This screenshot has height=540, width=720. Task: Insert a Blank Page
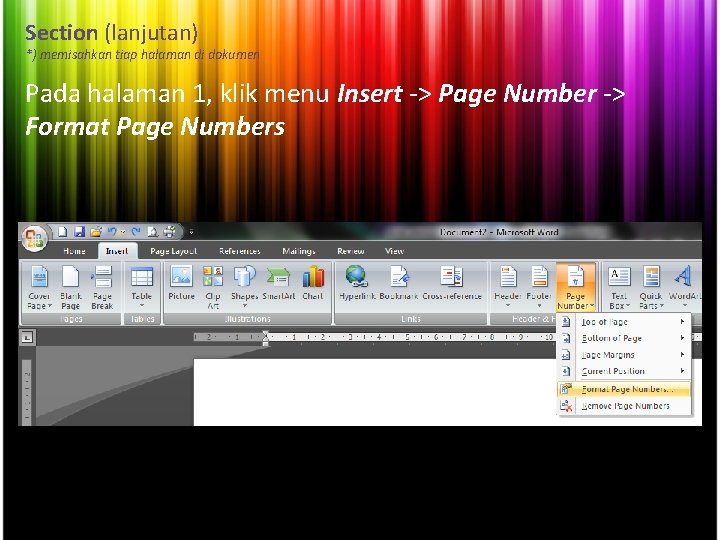coord(71,288)
